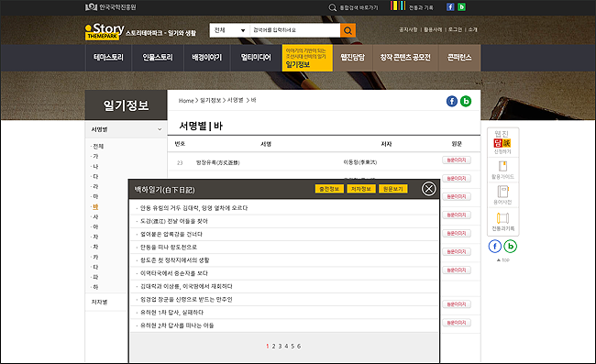Image resolution: width=596 pixels, height=364 pixels.
Task: Open story '유하현 2차 답사를 떠나는 아들'
Action: point(177,325)
